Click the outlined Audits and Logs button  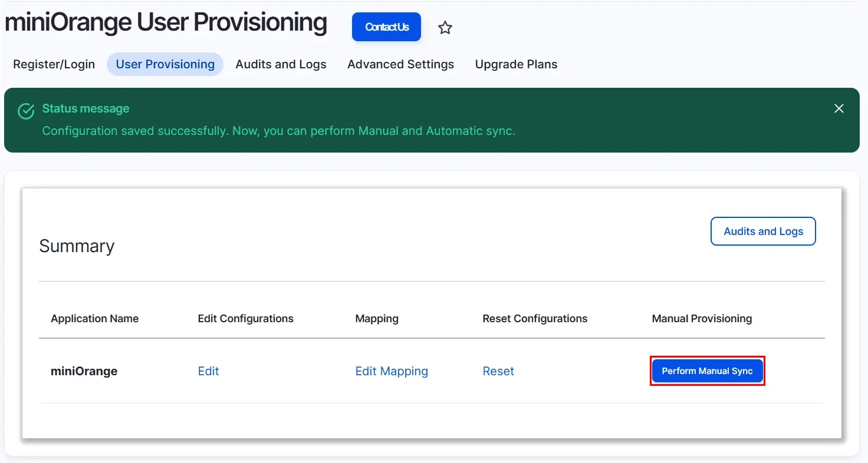763,231
